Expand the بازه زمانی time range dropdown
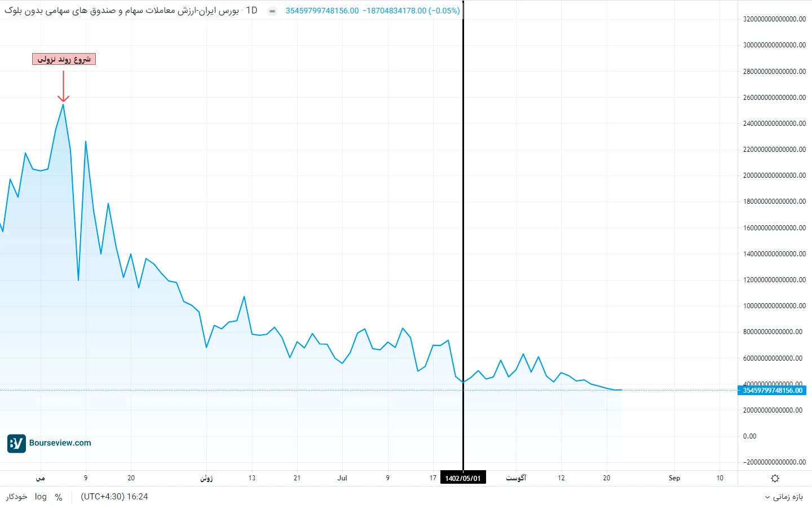This screenshot has height=508, width=812. pyautogui.click(x=784, y=497)
